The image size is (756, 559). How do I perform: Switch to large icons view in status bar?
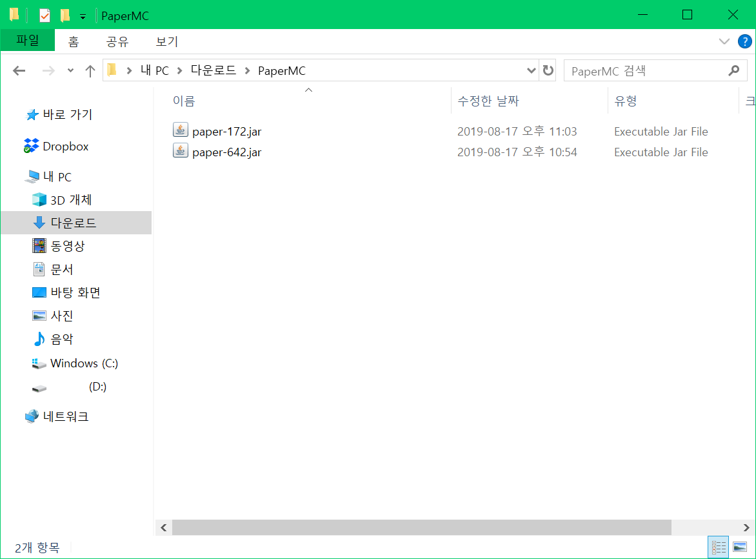(740, 547)
